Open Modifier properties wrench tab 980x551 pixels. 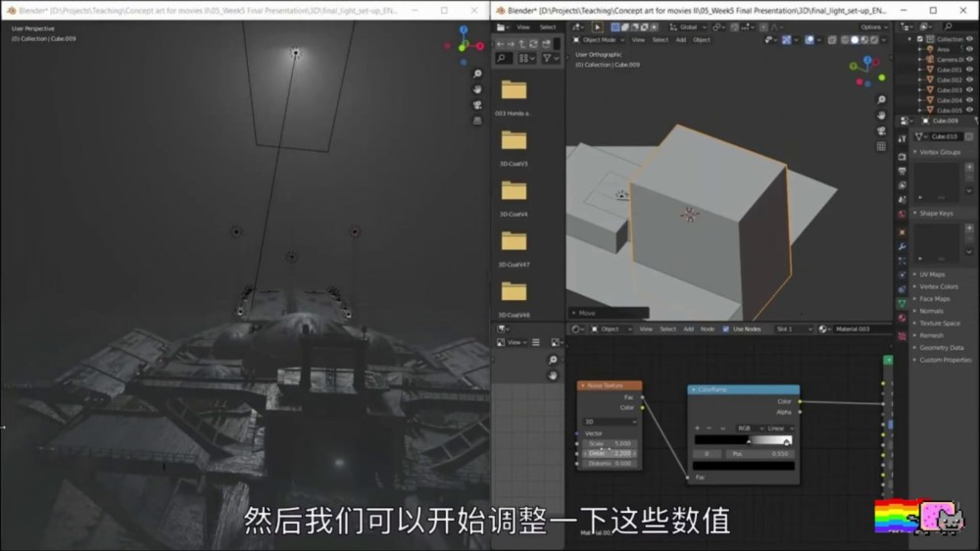(902, 246)
